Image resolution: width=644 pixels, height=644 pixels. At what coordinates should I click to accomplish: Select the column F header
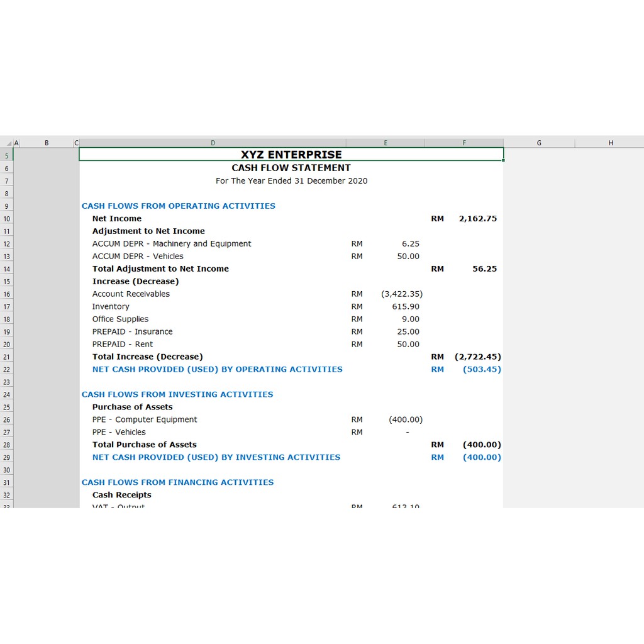pos(464,143)
